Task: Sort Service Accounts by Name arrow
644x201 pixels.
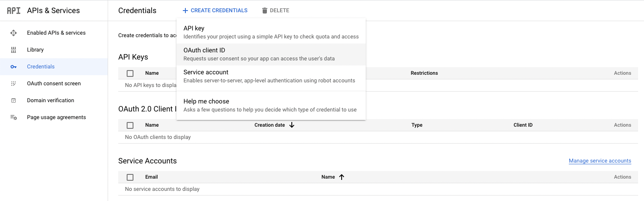Action: (x=342, y=177)
